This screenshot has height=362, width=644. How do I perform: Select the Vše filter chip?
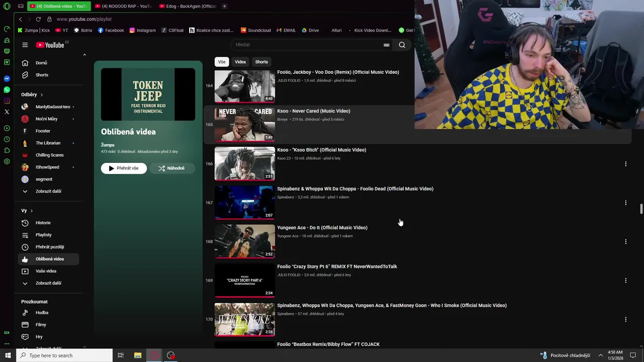221,62
